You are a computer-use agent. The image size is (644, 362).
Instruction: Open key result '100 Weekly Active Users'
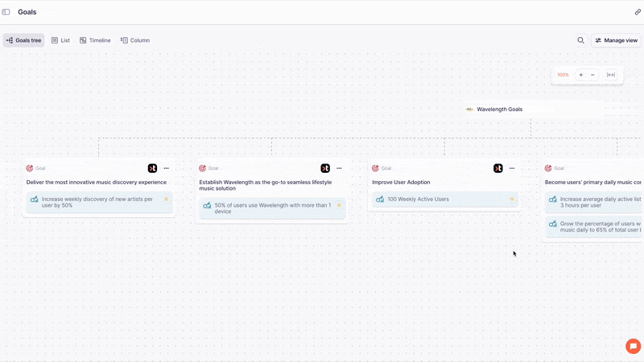(445, 199)
